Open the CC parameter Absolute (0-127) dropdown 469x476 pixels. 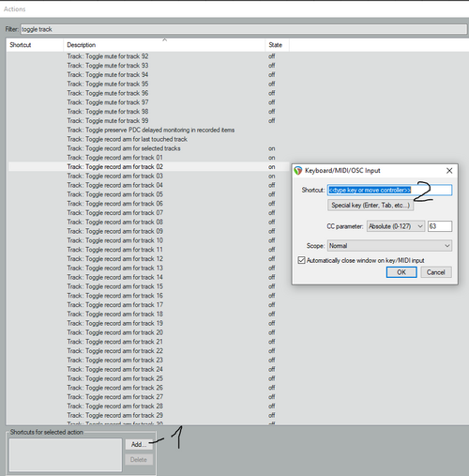(396, 226)
